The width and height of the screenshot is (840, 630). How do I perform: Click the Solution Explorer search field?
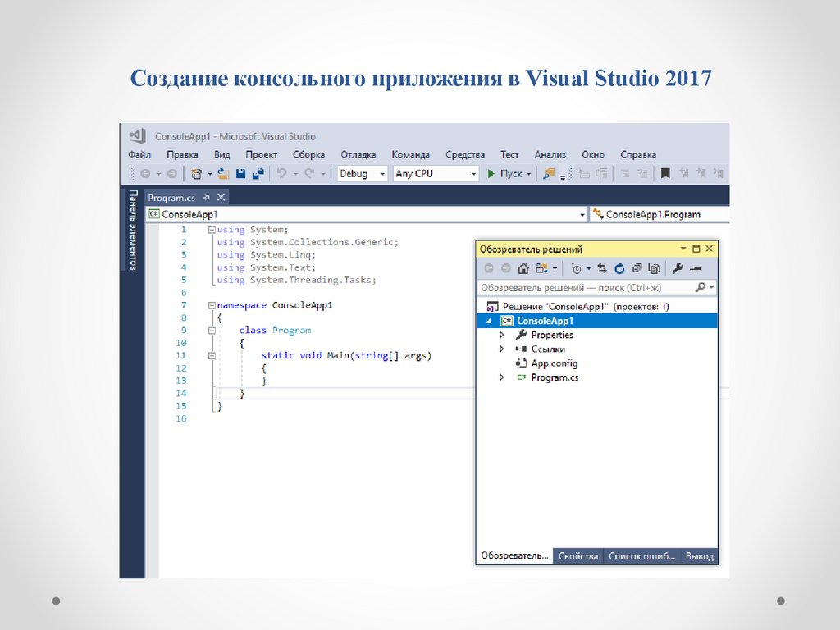(x=586, y=288)
